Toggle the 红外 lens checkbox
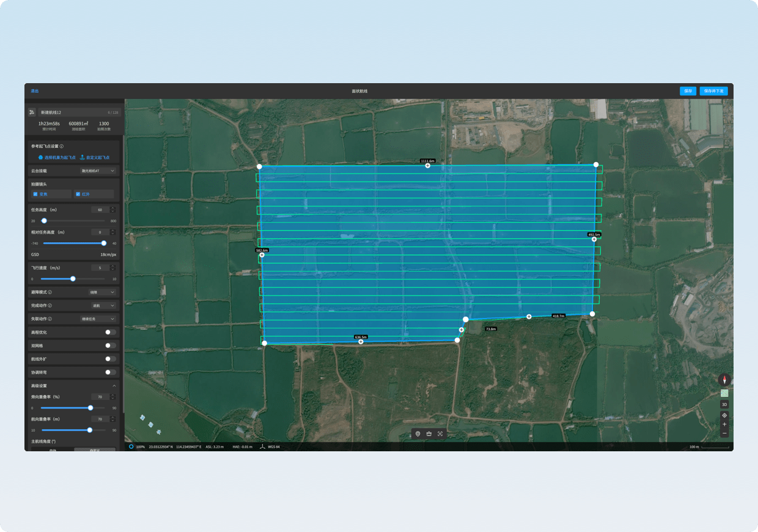This screenshot has height=532, width=758. click(x=78, y=194)
